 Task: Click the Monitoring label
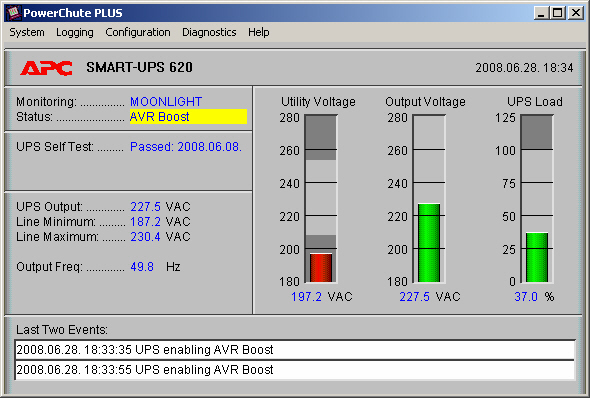coord(46,102)
